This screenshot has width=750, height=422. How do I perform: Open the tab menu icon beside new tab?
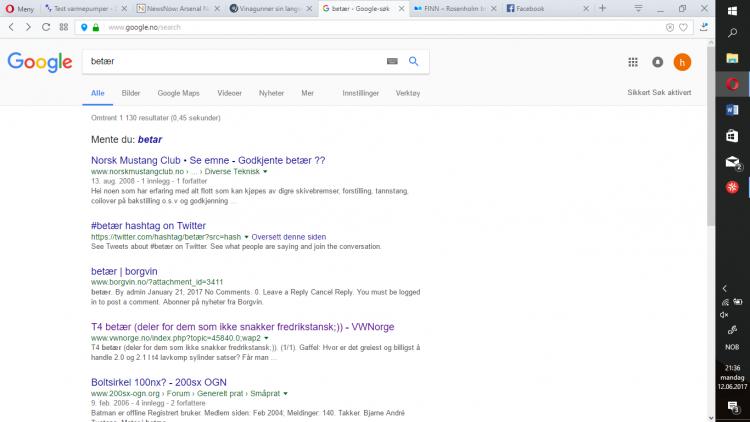point(638,8)
